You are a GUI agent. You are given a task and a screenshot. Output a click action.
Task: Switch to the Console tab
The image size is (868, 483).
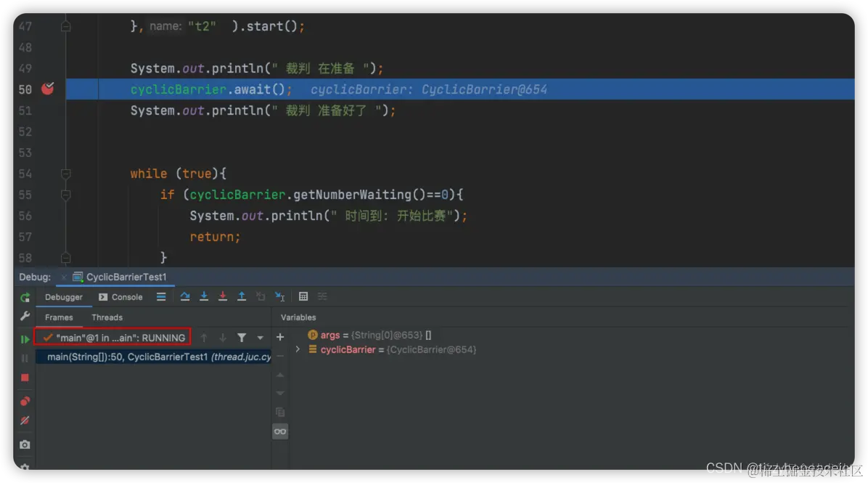120,297
